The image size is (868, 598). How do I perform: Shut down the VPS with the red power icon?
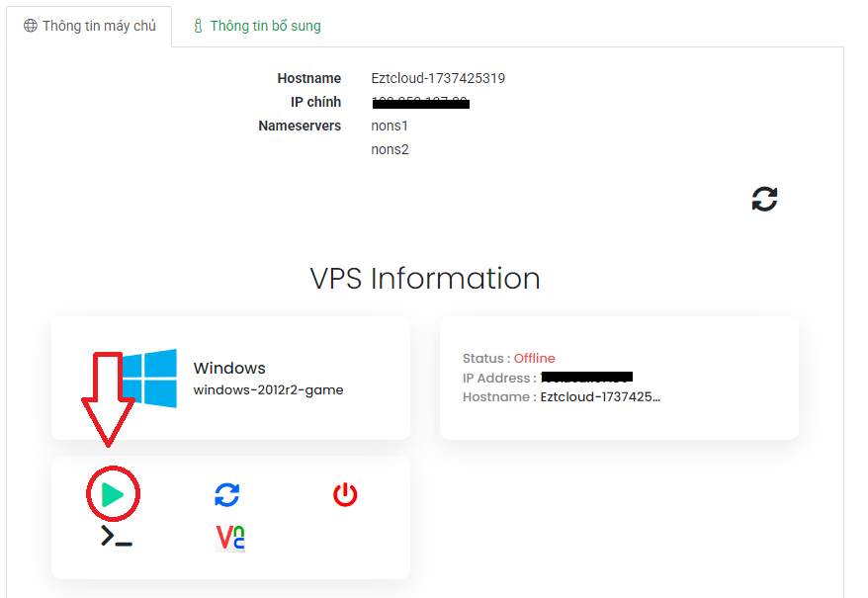pos(344,494)
